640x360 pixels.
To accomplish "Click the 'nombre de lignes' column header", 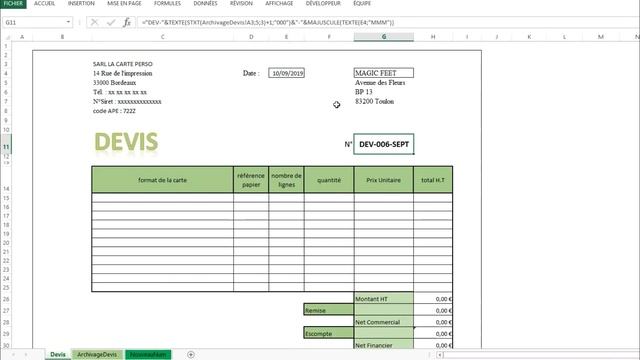I will click(286, 180).
